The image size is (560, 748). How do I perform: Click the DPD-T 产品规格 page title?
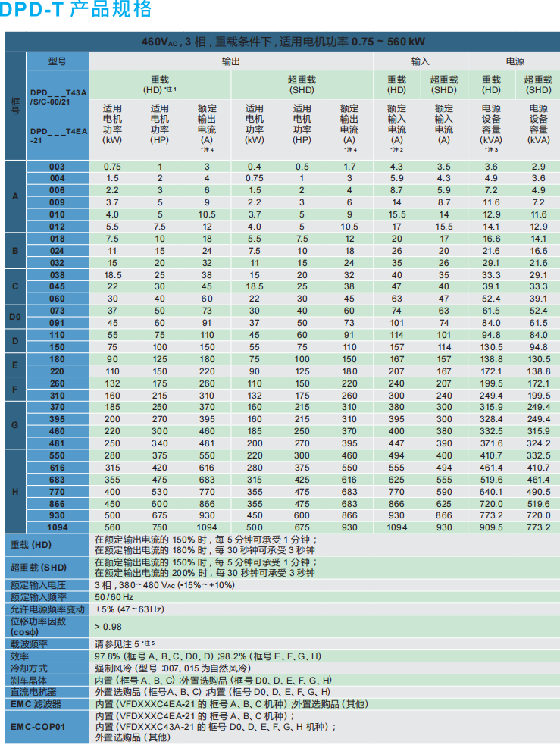point(77,10)
